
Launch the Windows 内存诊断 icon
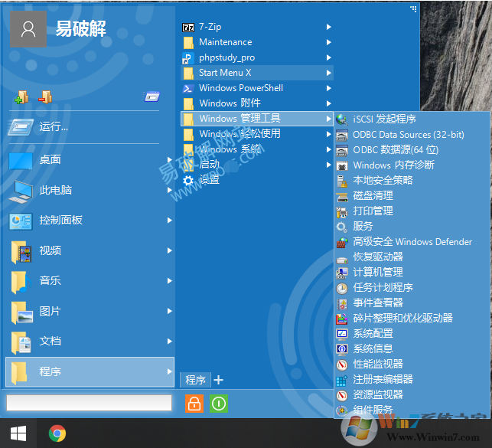pyautogui.click(x=342, y=165)
